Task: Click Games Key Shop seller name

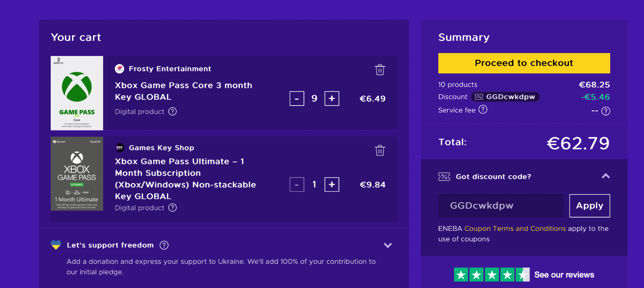Action: [x=161, y=148]
